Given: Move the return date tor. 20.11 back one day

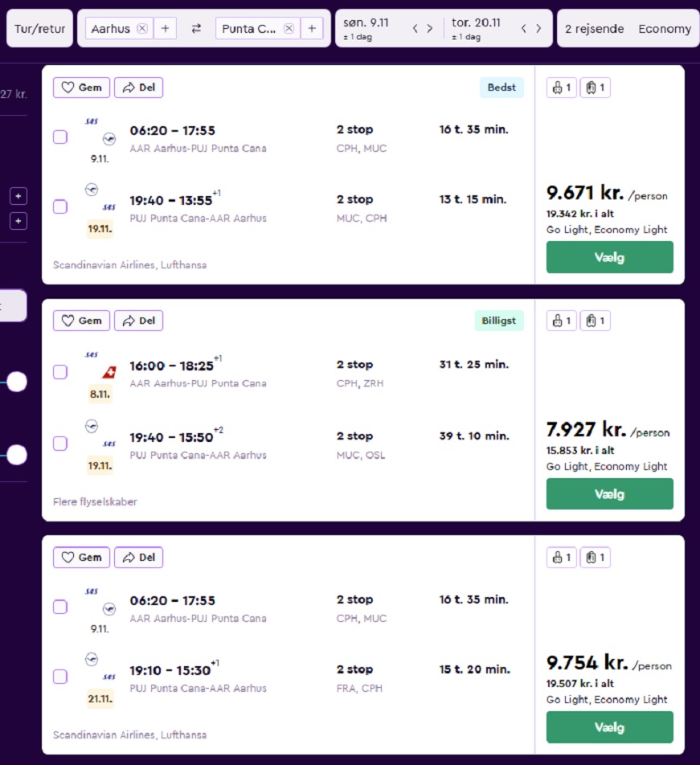Looking at the screenshot, I should (x=523, y=28).
